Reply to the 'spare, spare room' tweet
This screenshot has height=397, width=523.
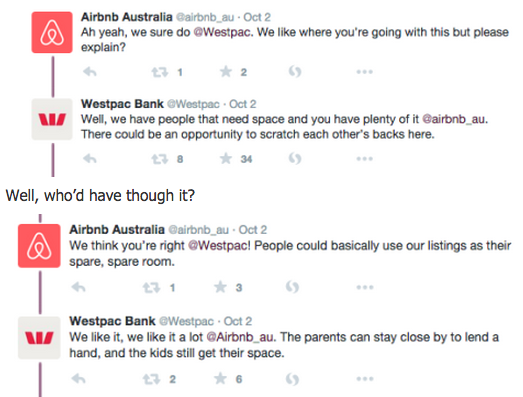[x=79, y=287]
